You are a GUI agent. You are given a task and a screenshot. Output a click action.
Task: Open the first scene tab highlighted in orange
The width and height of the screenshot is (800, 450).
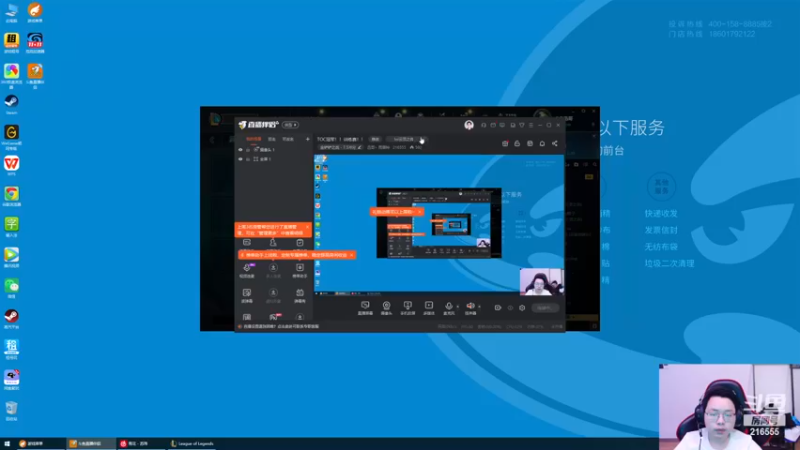pos(254,139)
